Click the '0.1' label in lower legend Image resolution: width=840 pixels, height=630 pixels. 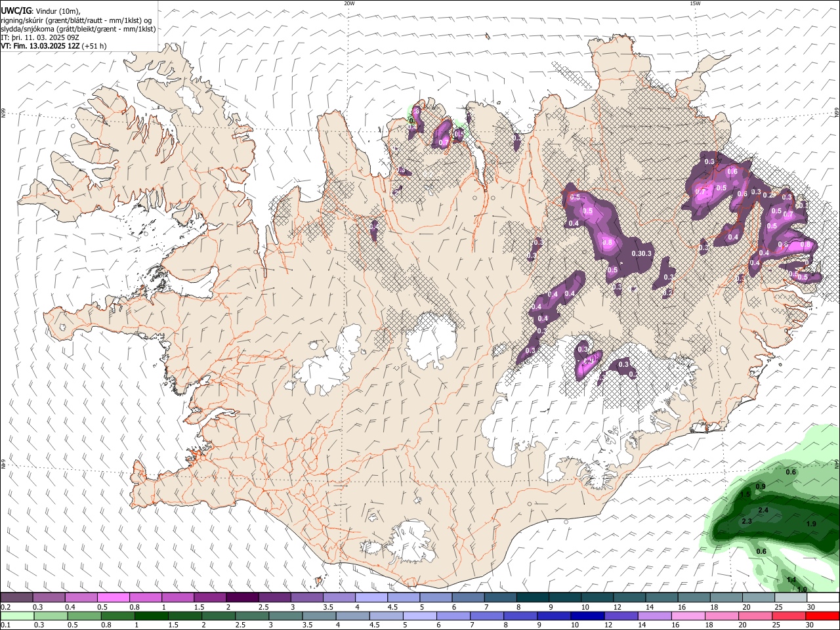[6, 625]
